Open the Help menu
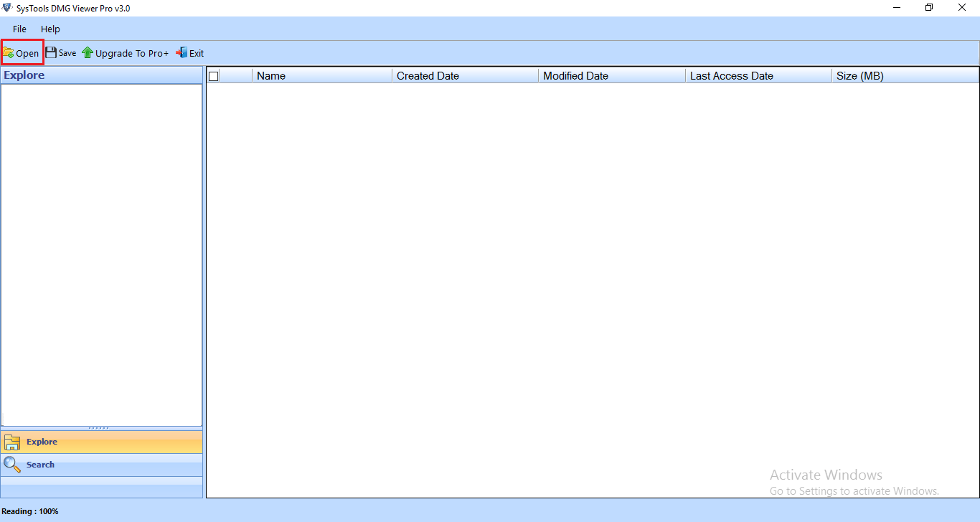980x522 pixels. [50, 29]
